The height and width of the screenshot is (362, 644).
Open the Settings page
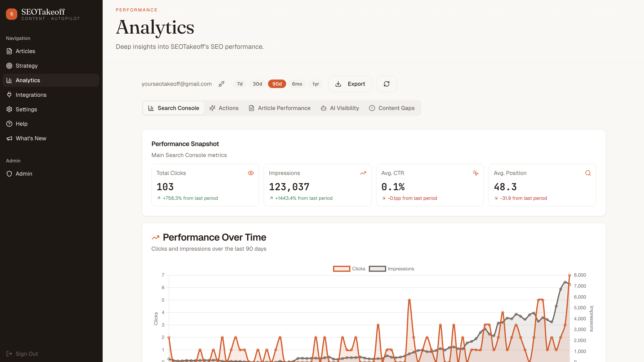(51, 109)
